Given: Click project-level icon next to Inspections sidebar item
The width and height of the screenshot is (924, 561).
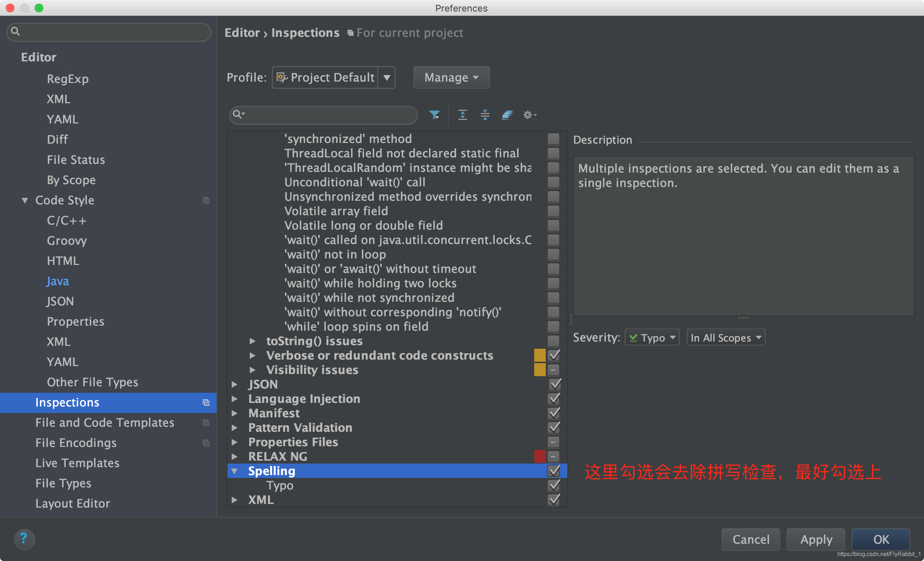Looking at the screenshot, I should coord(206,403).
